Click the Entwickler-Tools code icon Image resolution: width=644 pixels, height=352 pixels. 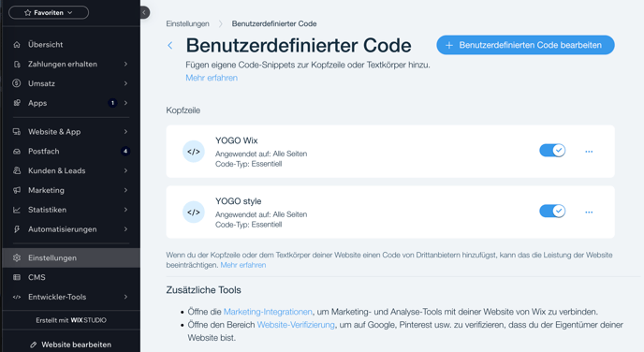click(x=17, y=297)
